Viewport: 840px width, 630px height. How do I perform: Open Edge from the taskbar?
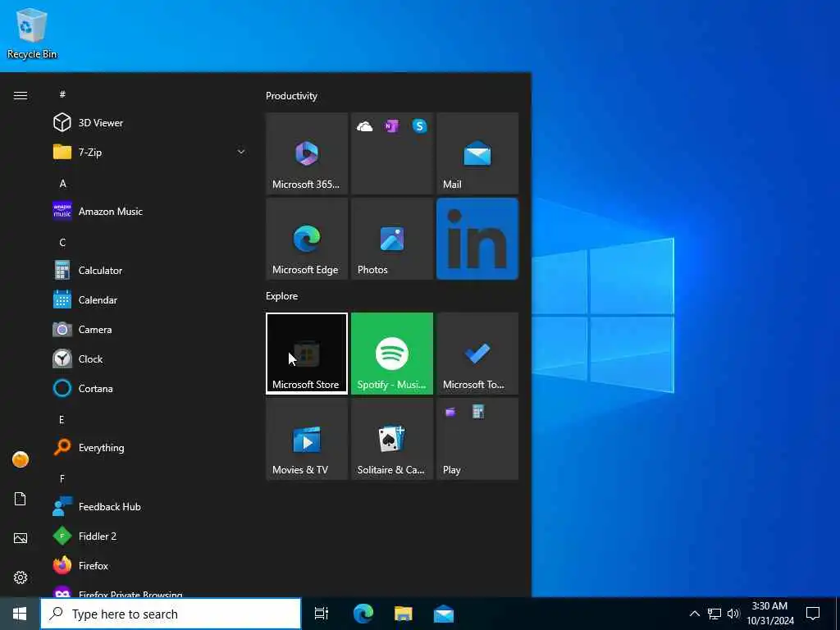(x=363, y=614)
